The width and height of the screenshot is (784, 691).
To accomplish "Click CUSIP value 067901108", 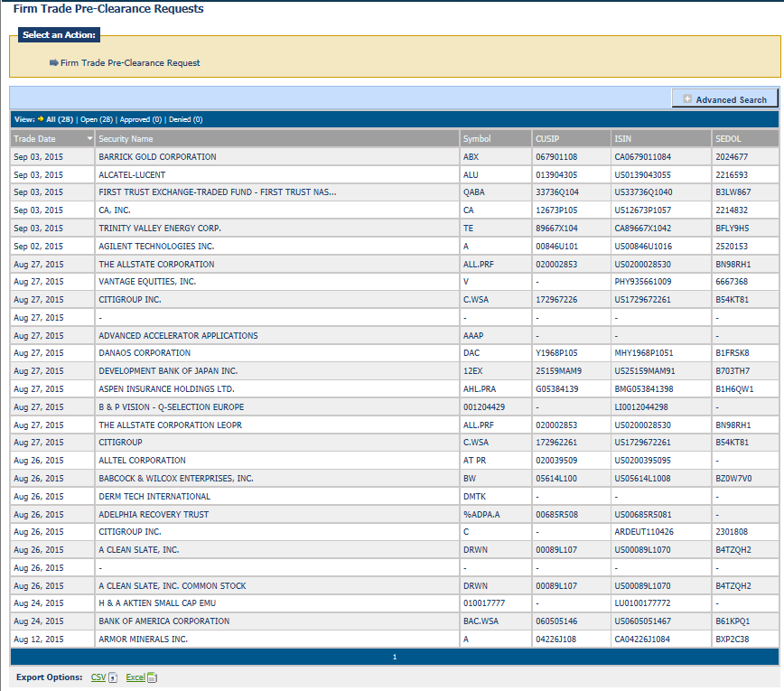I will click(556, 157).
